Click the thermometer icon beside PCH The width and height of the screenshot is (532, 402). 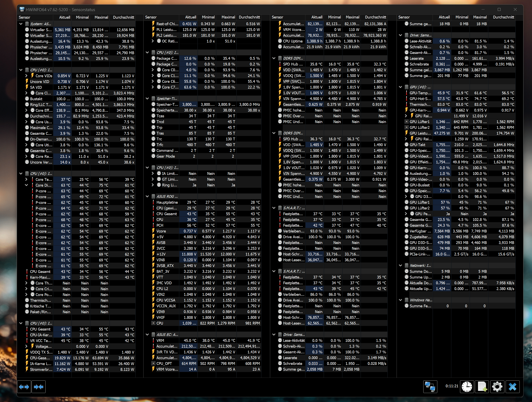tap(153, 226)
